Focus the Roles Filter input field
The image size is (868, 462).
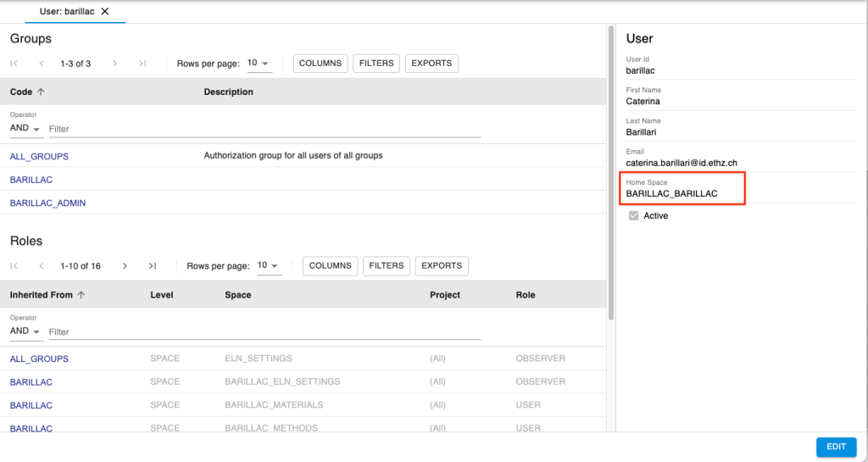pos(264,332)
